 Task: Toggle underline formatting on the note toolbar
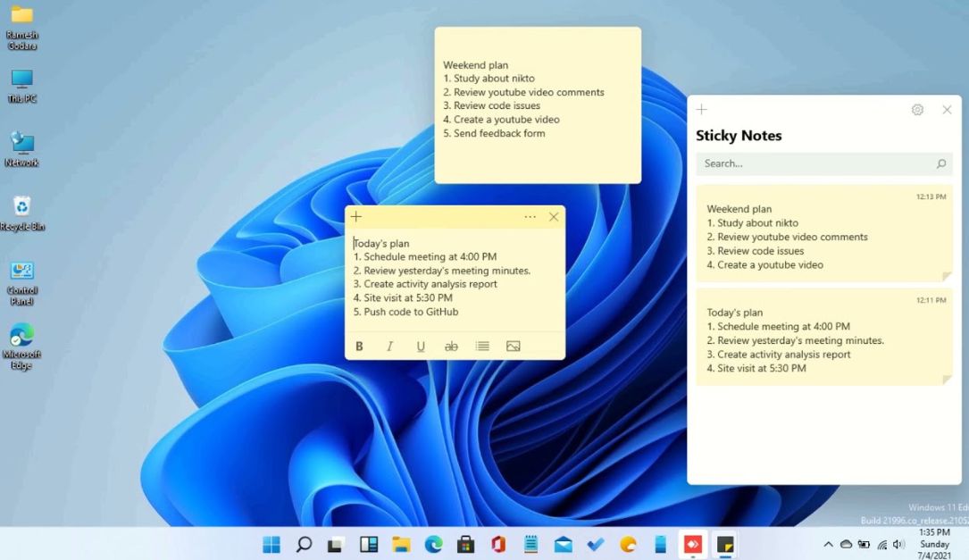[x=421, y=347]
